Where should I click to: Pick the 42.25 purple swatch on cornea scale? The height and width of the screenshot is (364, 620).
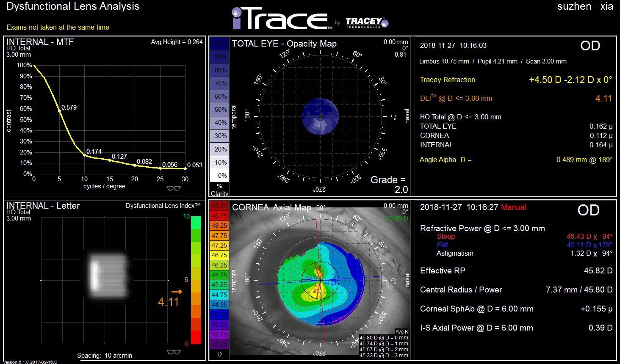[x=219, y=344]
